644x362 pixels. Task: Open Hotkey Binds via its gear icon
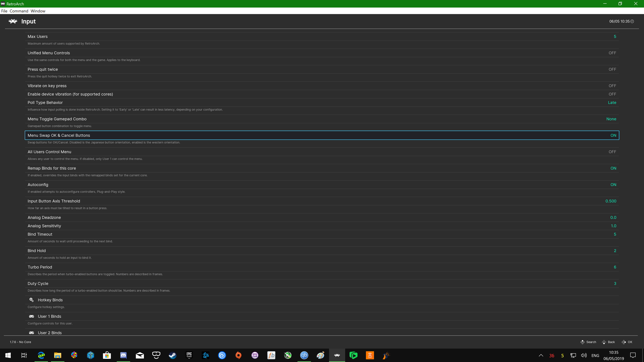[x=32, y=300]
